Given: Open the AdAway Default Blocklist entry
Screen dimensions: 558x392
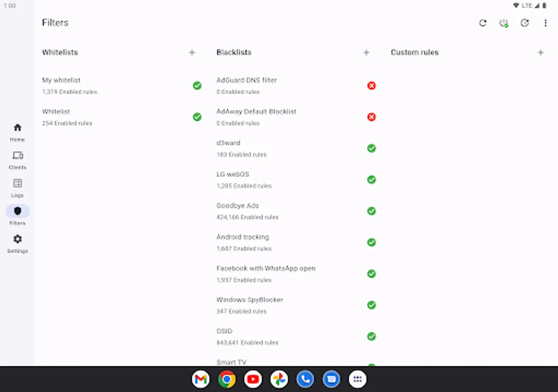Looking at the screenshot, I should 296,117.
